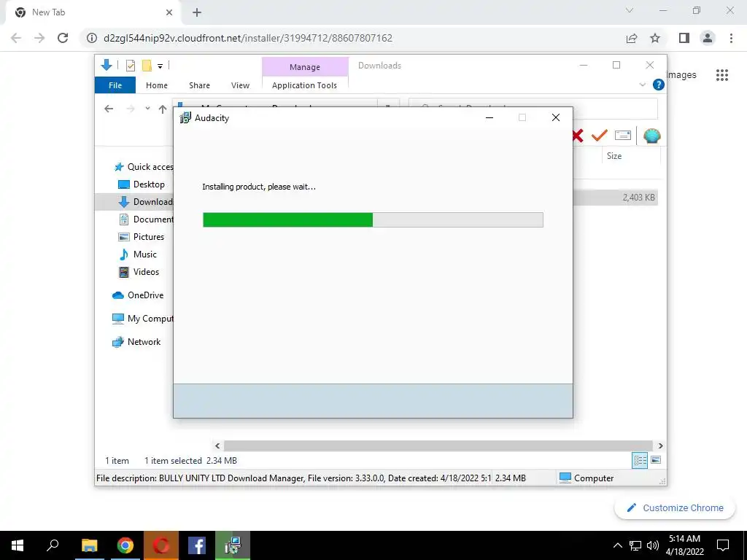This screenshot has height=560, width=747.
Task: Click the rename icon in Explorer
Action: pyautogui.click(x=623, y=136)
